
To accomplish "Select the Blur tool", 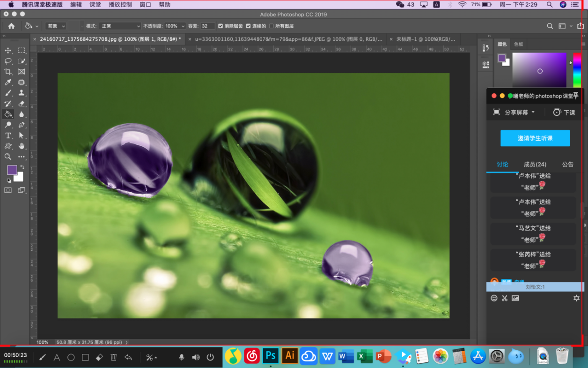I will [x=22, y=114].
